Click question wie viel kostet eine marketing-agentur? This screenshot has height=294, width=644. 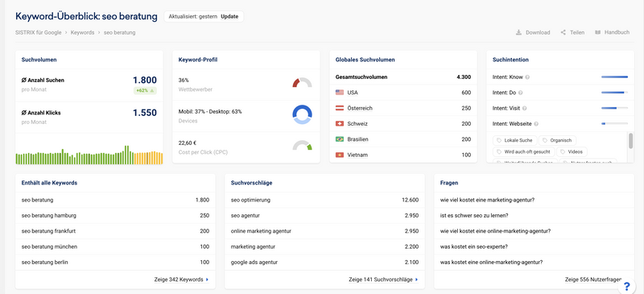[x=487, y=200]
